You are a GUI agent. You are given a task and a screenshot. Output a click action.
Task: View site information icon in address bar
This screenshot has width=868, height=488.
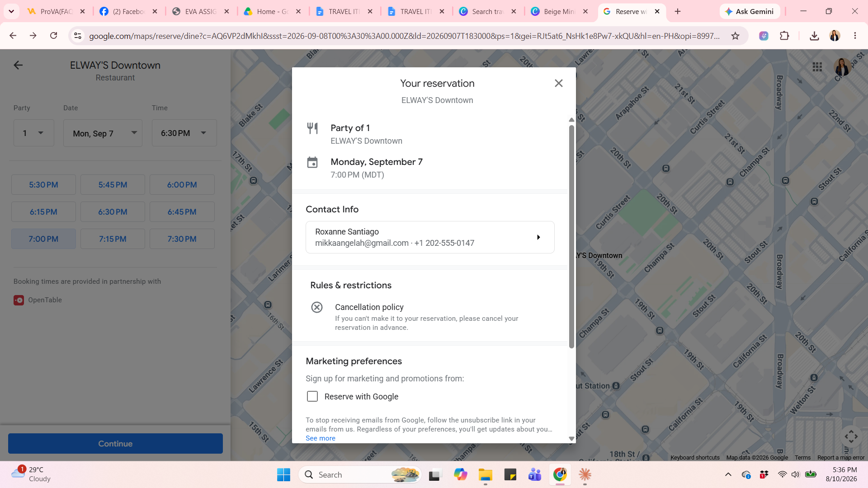click(78, 36)
